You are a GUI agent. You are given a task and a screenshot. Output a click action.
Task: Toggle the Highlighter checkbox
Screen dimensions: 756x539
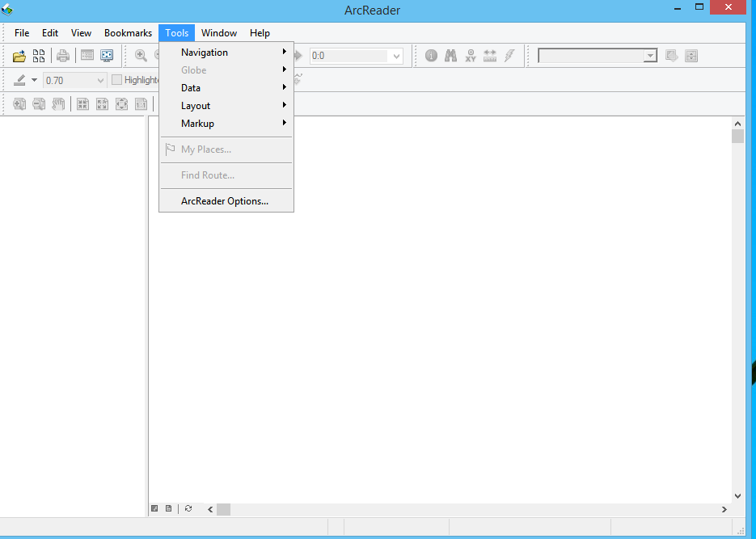coord(117,80)
